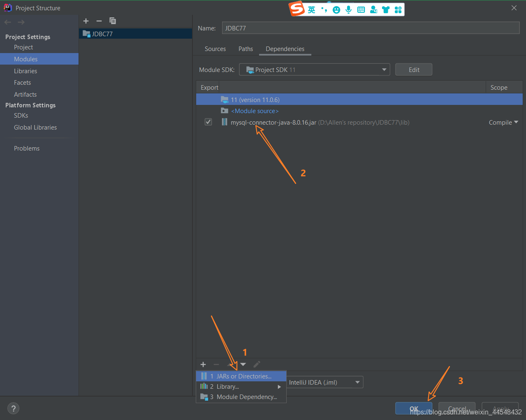Click the Sogou skin shirt icon
This screenshot has width=526, height=420.
[386, 10]
